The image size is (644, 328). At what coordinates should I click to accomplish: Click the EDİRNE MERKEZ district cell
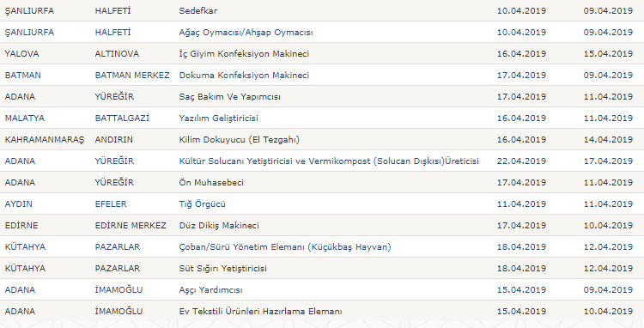click(131, 225)
